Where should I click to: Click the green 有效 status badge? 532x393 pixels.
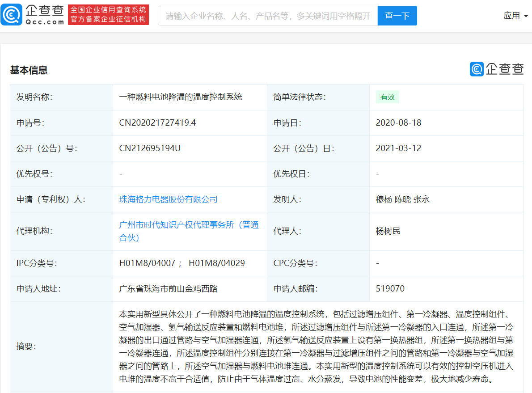coord(387,97)
